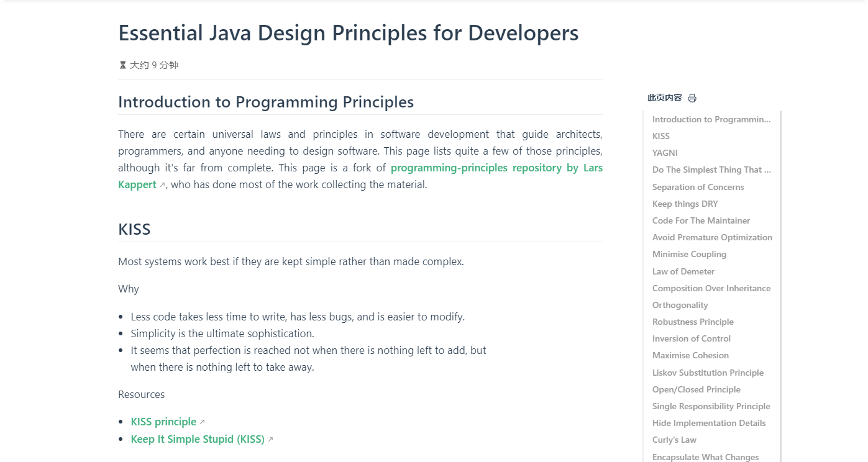Select Robustness Principle entry
The width and height of the screenshot is (868, 462).
point(693,322)
